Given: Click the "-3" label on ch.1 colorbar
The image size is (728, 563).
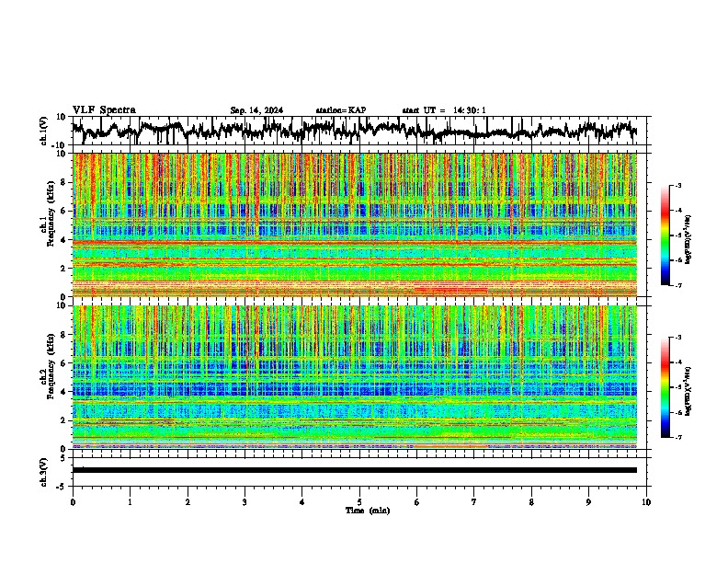Looking at the screenshot, I should (x=678, y=185).
